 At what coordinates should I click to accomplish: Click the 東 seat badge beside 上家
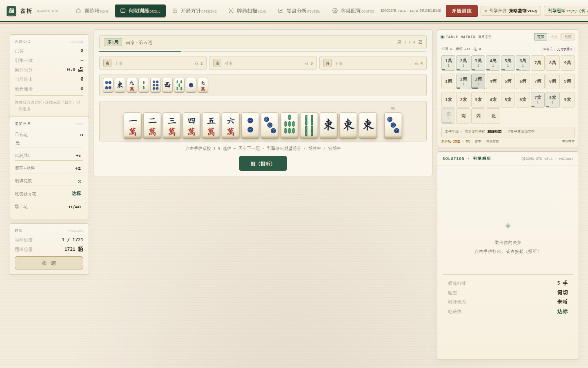[107, 63]
